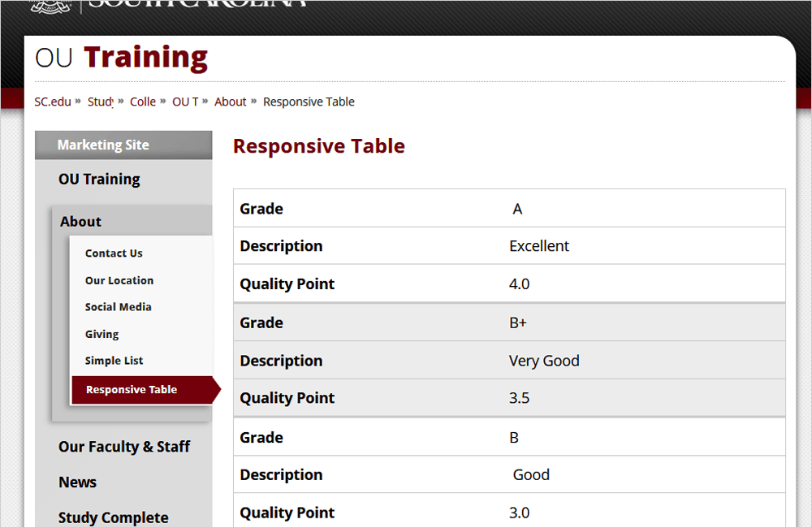Navigate to the News section

77,482
